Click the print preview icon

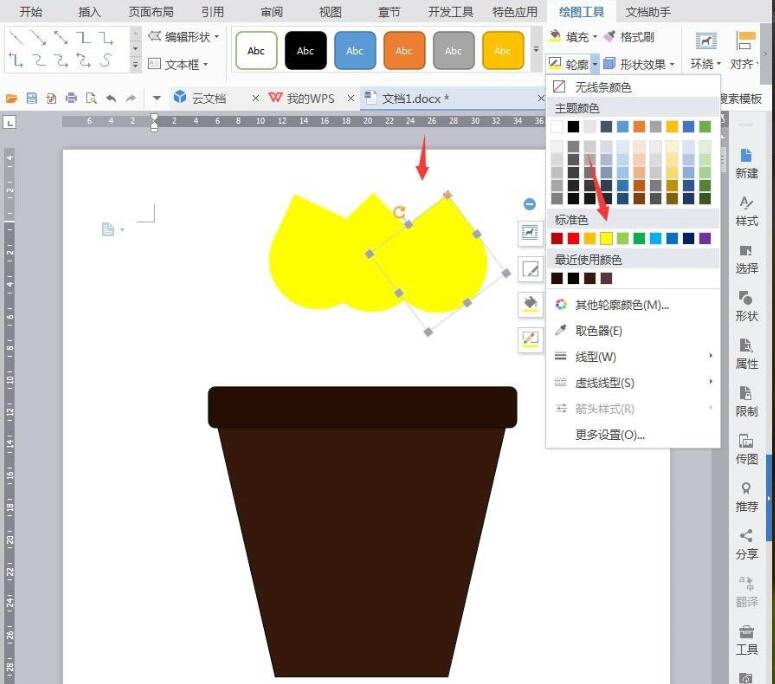(x=91, y=98)
